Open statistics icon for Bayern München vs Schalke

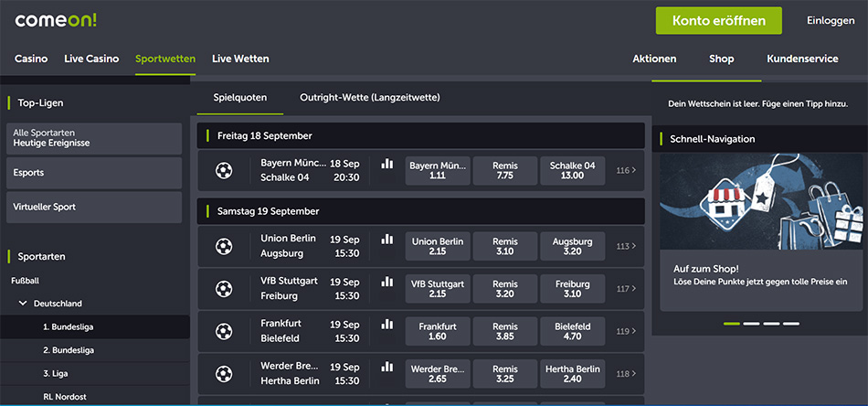tap(387, 164)
